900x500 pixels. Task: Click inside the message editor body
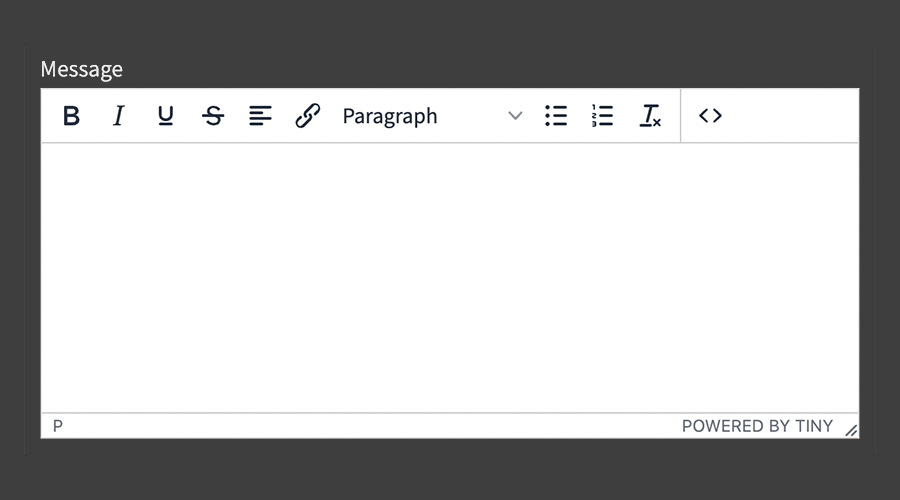click(450, 277)
